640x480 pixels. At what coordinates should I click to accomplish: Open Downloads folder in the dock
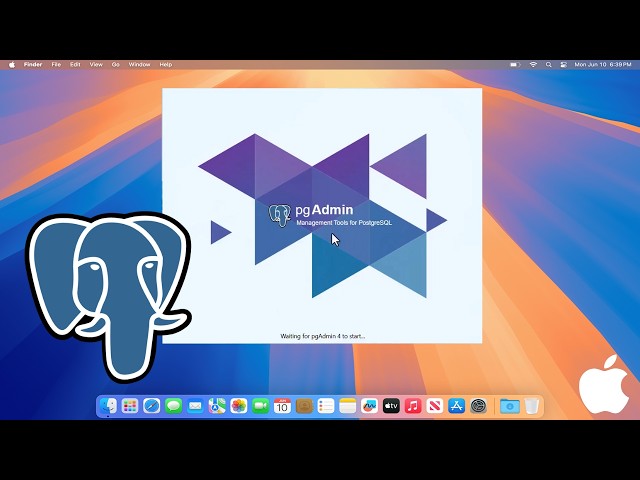(x=509, y=406)
